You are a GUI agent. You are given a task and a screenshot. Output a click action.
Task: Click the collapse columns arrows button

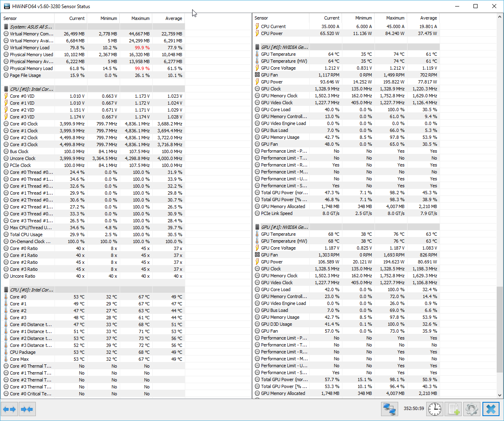pyautogui.click(x=27, y=409)
